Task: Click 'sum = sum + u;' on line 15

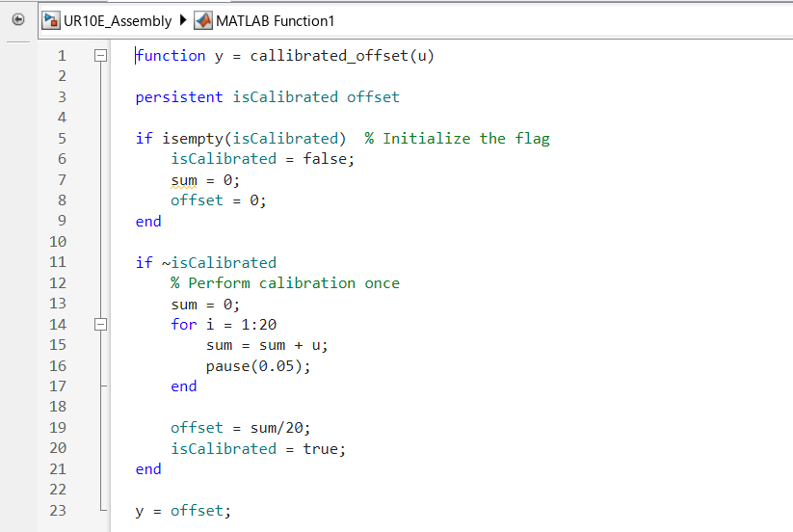Action: coord(267,345)
